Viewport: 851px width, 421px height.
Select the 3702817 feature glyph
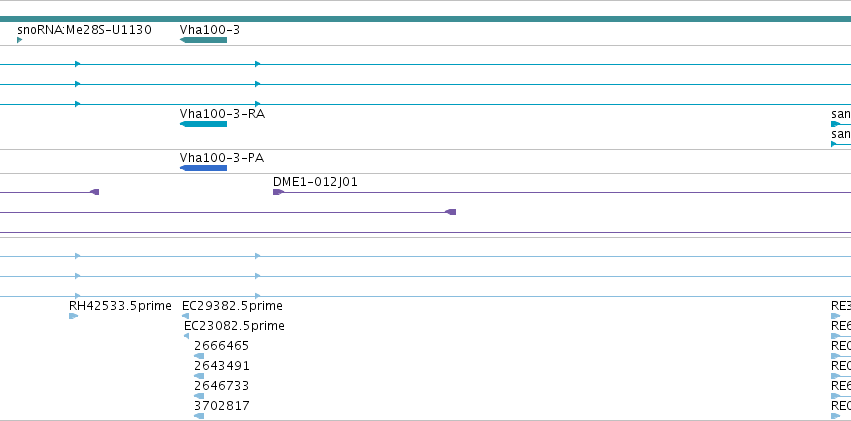(199, 416)
